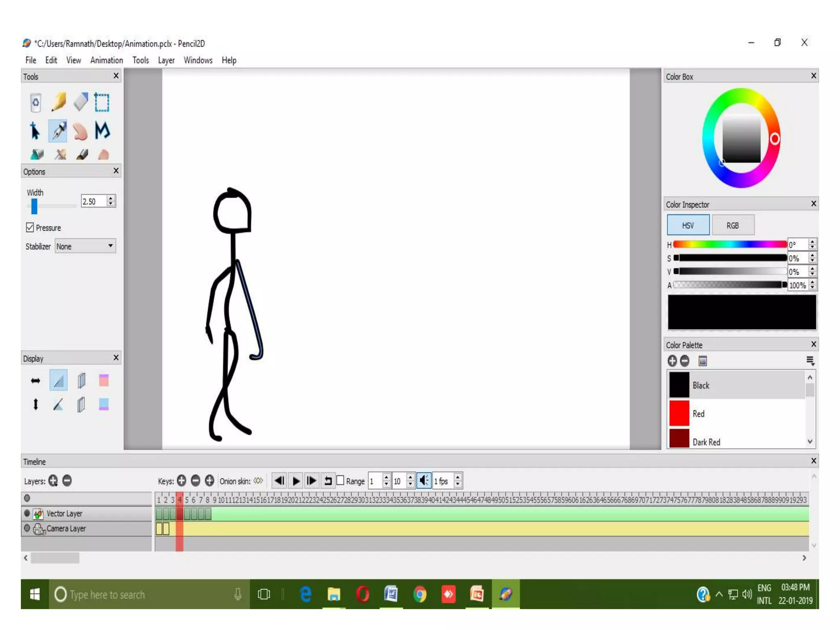Select the Pencil tool

tap(59, 102)
